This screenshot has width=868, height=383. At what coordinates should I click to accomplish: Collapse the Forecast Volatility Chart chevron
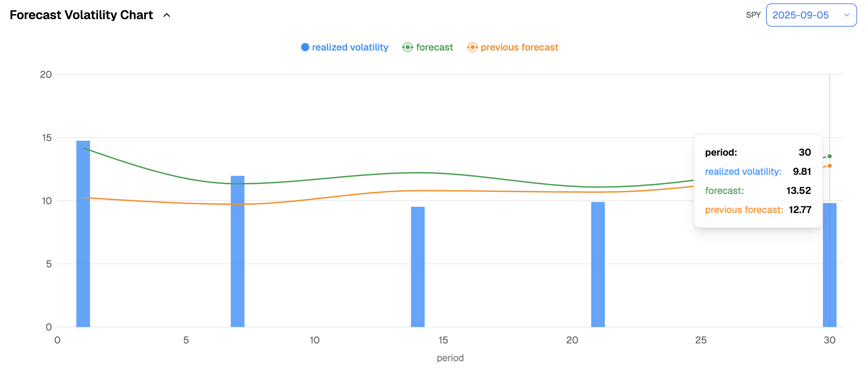[167, 15]
